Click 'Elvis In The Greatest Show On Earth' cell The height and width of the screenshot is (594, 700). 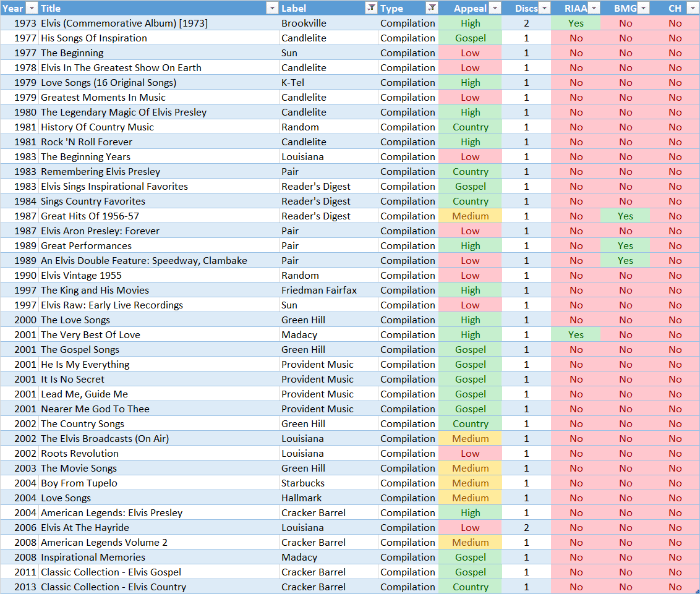coord(158,68)
